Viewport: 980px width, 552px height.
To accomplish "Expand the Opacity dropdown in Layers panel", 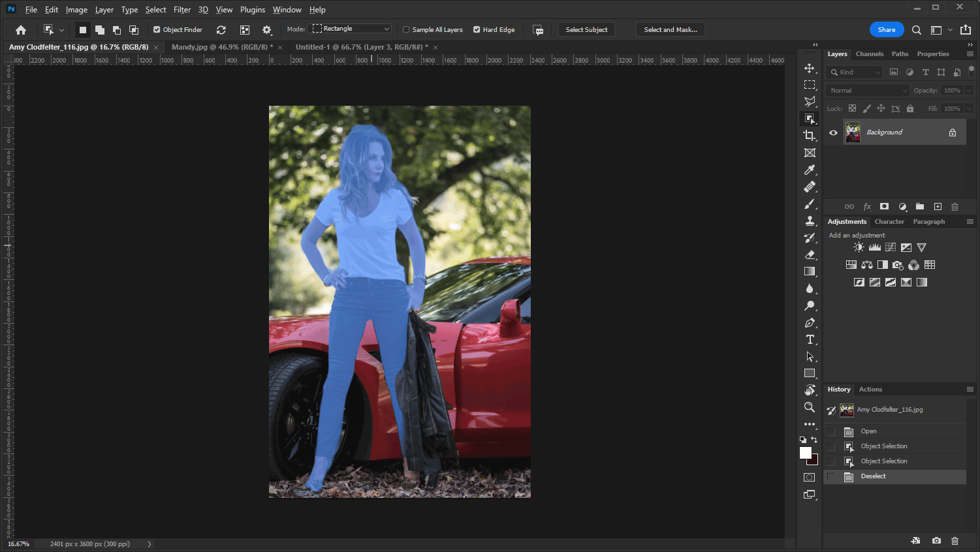I will (969, 90).
